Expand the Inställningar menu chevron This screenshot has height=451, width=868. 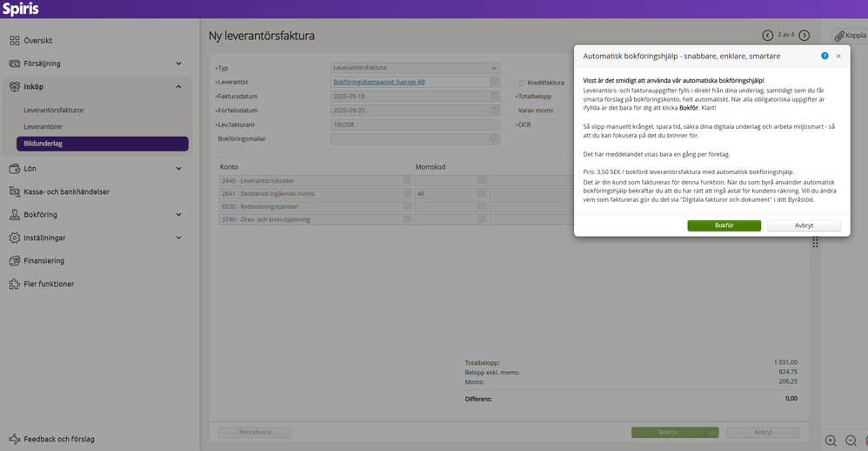tap(178, 238)
